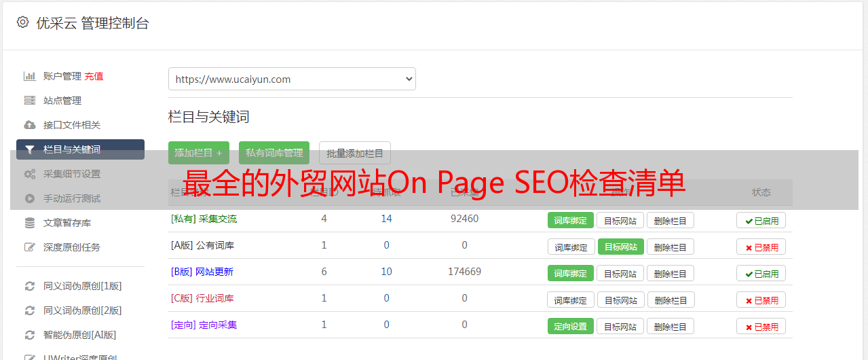Click 目标网站 in 采集交流 row
868x360 pixels.
click(621, 220)
